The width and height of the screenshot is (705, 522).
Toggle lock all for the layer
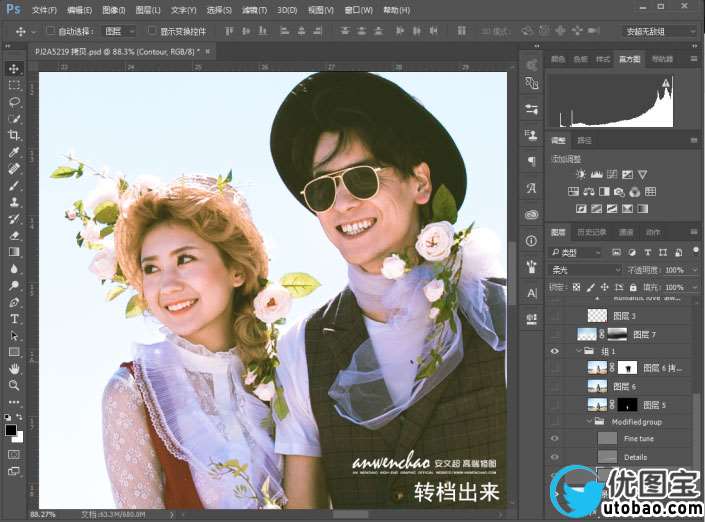[x=633, y=287]
